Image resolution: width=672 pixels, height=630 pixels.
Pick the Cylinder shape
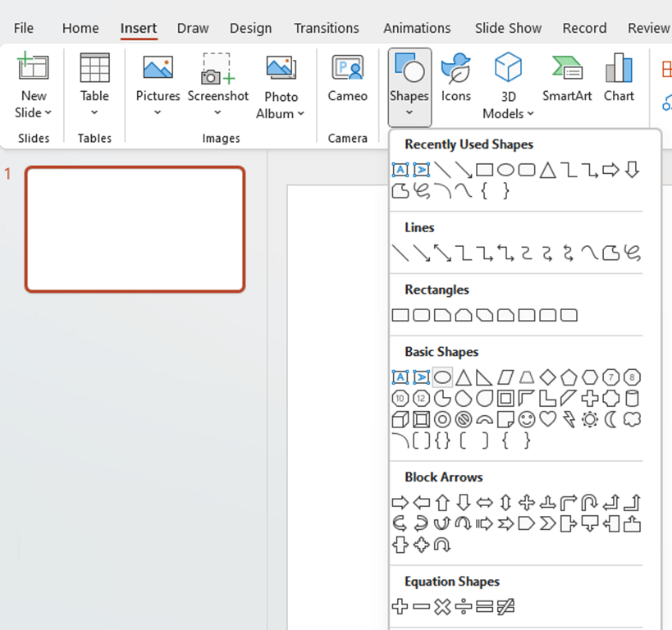click(632, 399)
